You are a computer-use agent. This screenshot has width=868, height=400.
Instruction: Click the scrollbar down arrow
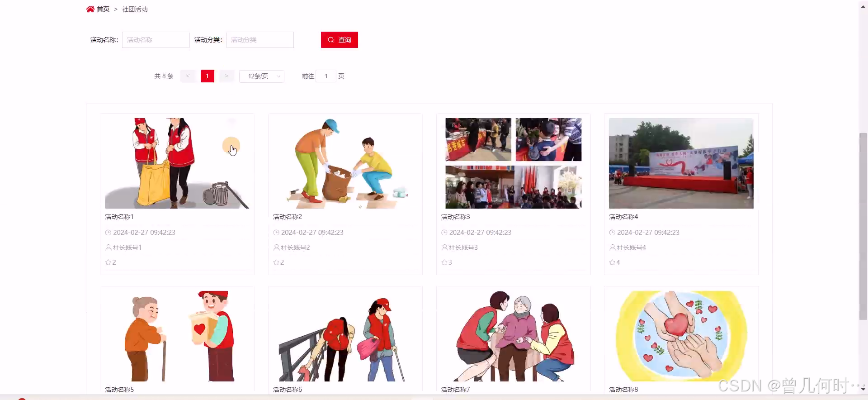(x=863, y=389)
